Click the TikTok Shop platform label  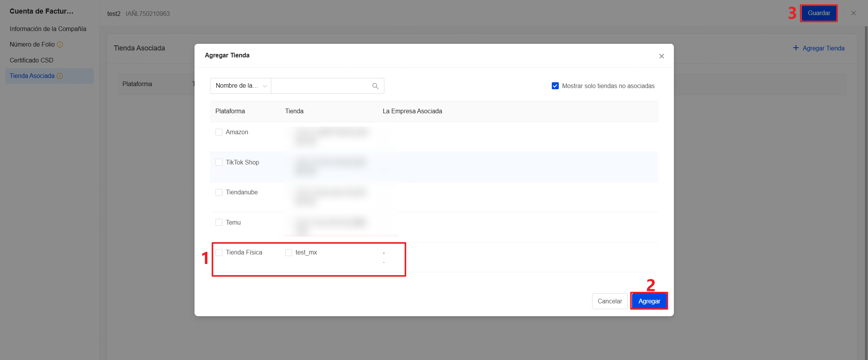tap(242, 162)
